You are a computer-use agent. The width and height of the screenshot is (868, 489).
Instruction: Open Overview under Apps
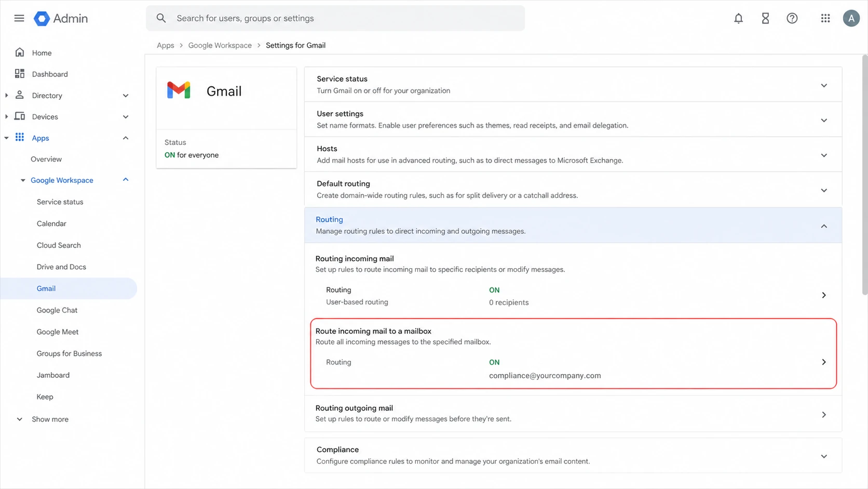pyautogui.click(x=46, y=159)
